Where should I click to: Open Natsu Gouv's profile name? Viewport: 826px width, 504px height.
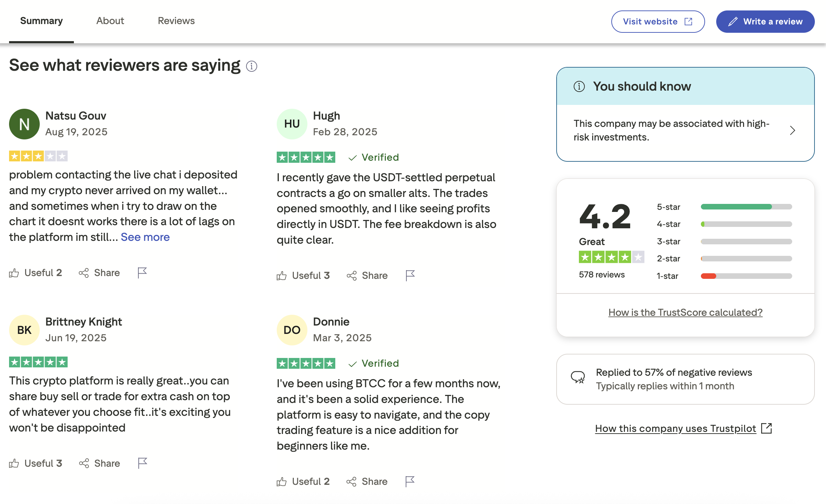76,116
